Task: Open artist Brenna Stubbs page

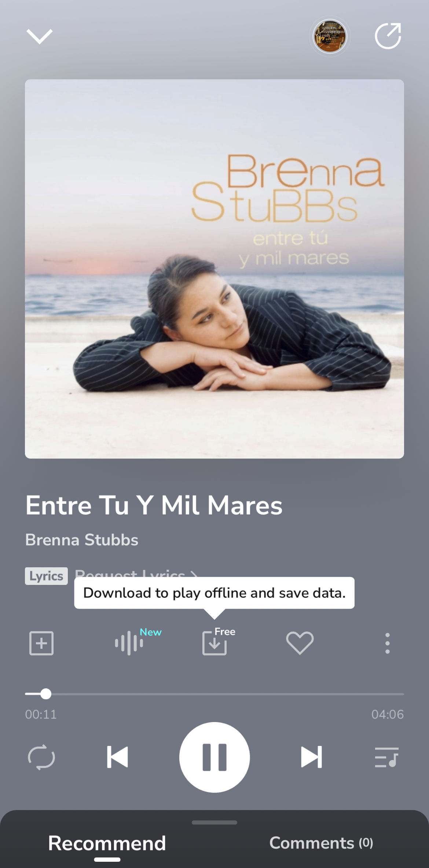Action: tap(82, 540)
